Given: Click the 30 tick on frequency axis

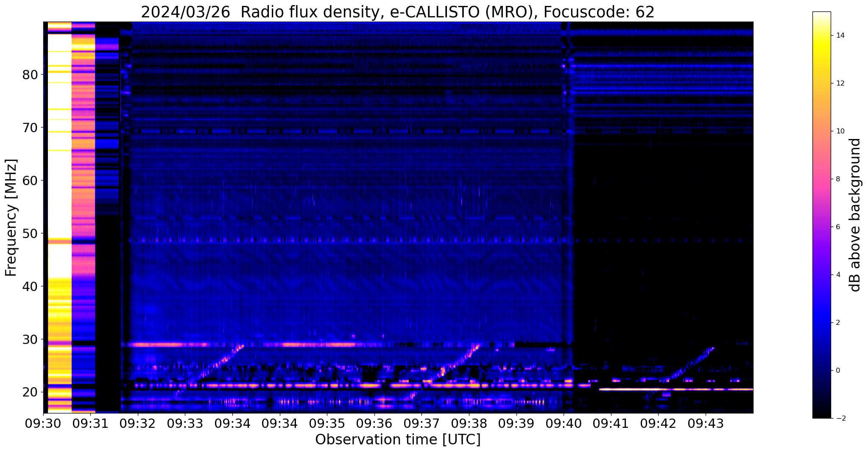Looking at the screenshot, I should pos(30,339).
